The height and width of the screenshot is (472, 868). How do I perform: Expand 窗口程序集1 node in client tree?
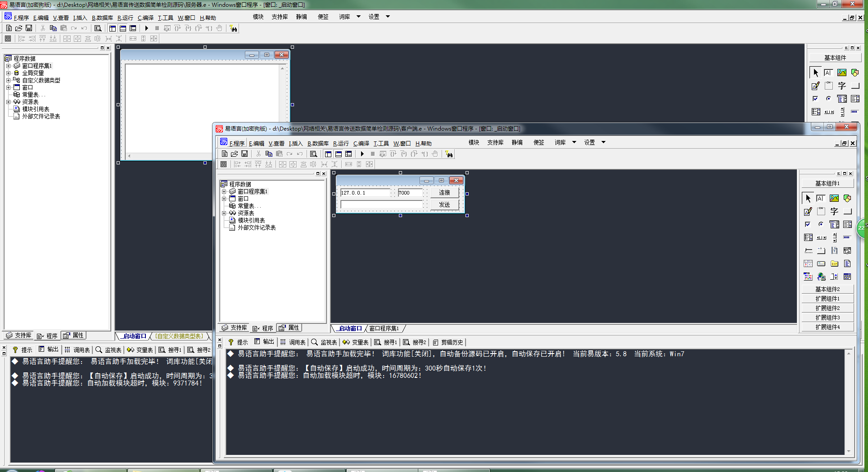[x=224, y=191]
